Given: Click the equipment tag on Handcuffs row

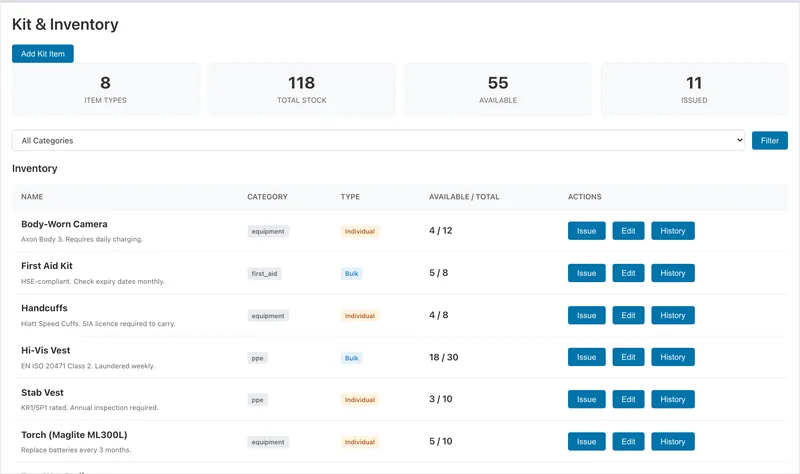Looking at the screenshot, I should pyautogui.click(x=268, y=316).
